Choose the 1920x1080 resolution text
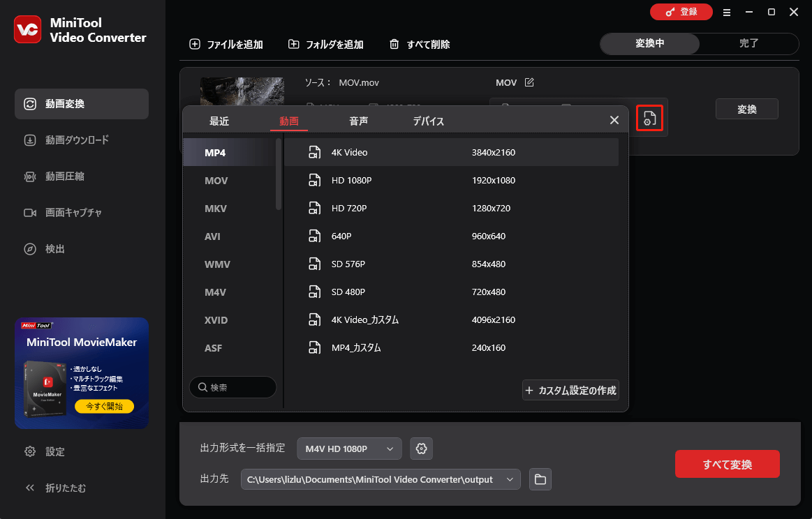This screenshot has width=812, height=519. (494, 181)
